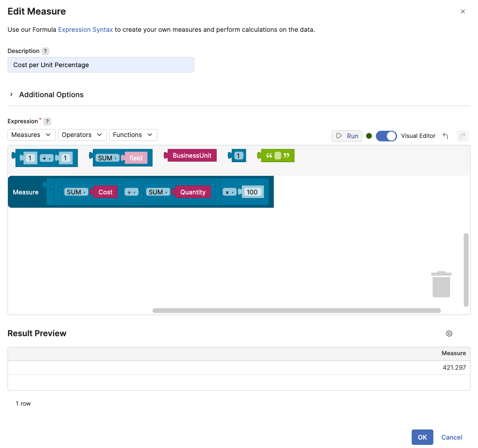Screen dimensions: 478x448
Task: Click the Description input field
Action: (100, 65)
